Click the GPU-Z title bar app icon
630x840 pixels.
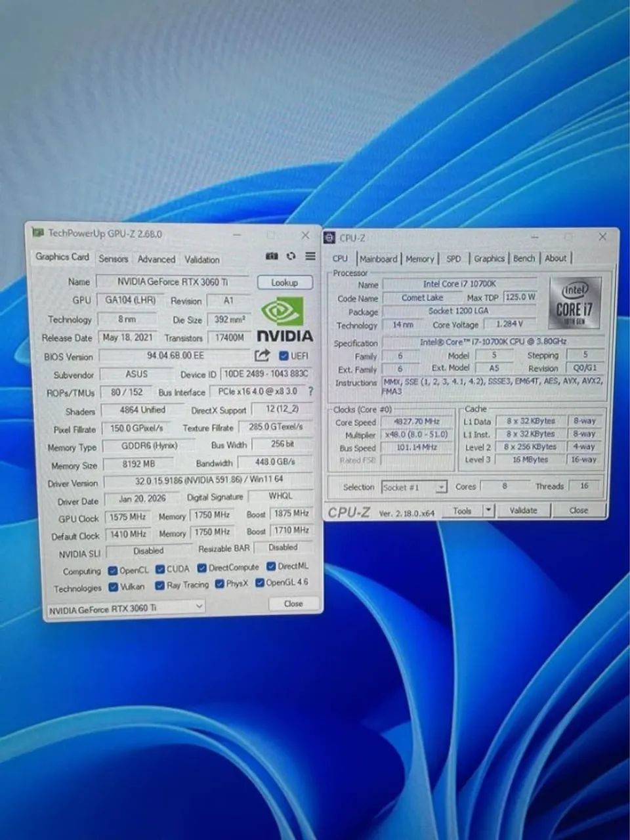point(39,233)
